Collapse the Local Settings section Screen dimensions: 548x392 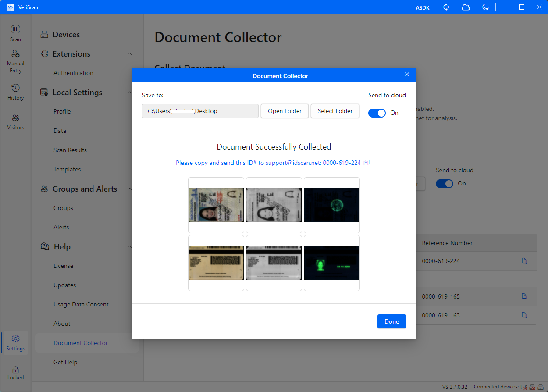pyautogui.click(x=130, y=93)
